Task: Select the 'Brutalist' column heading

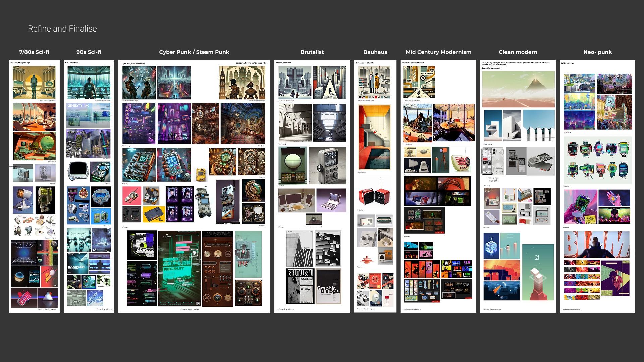Action: pyautogui.click(x=312, y=52)
